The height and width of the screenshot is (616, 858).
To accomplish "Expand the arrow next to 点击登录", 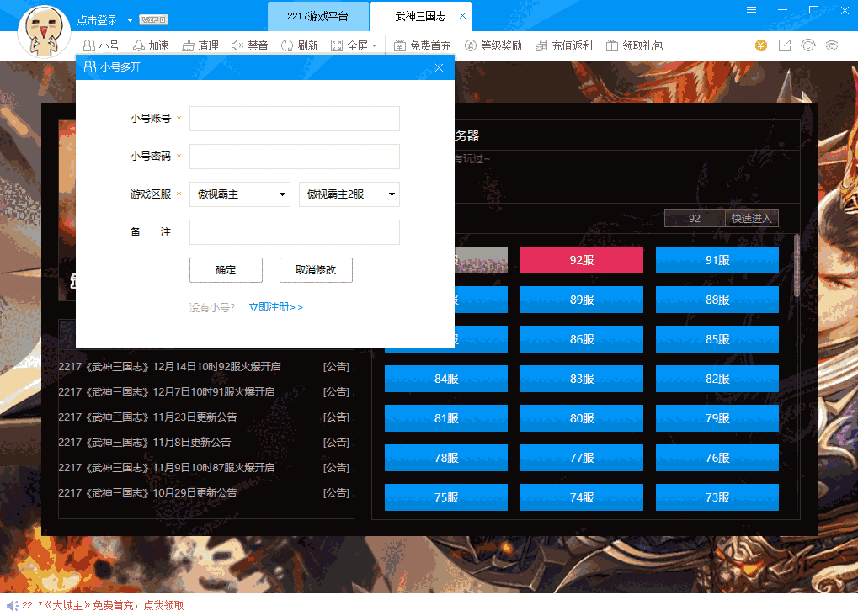I will tap(130, 19).
